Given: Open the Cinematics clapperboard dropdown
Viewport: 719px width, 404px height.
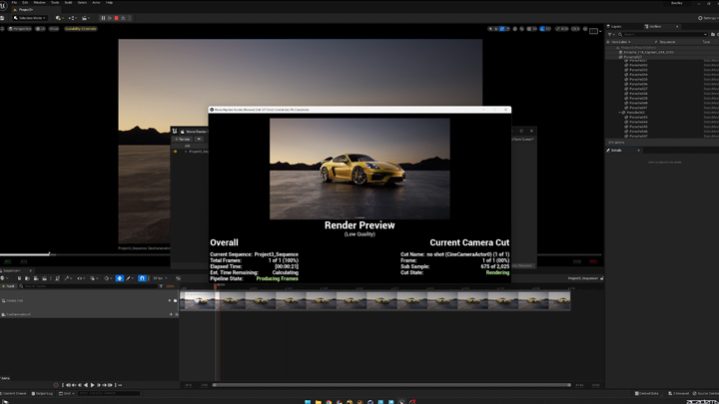Looking at the screenshot, I should [85, 18].
